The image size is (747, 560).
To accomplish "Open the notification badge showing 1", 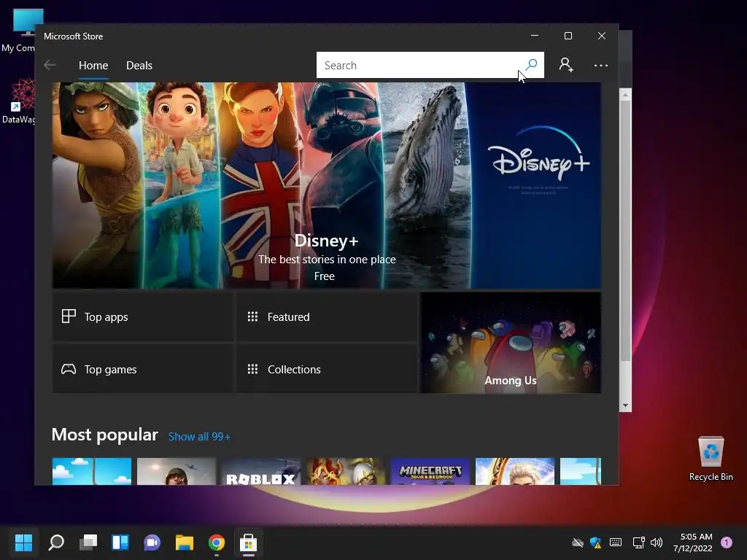I will [x=727, y=542].
